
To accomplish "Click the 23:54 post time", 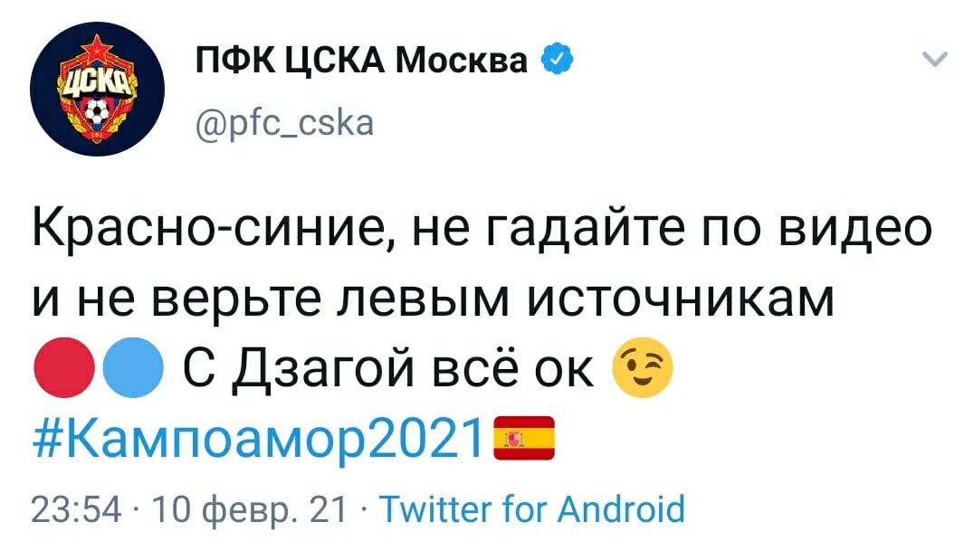I will [x=76, y=509].
